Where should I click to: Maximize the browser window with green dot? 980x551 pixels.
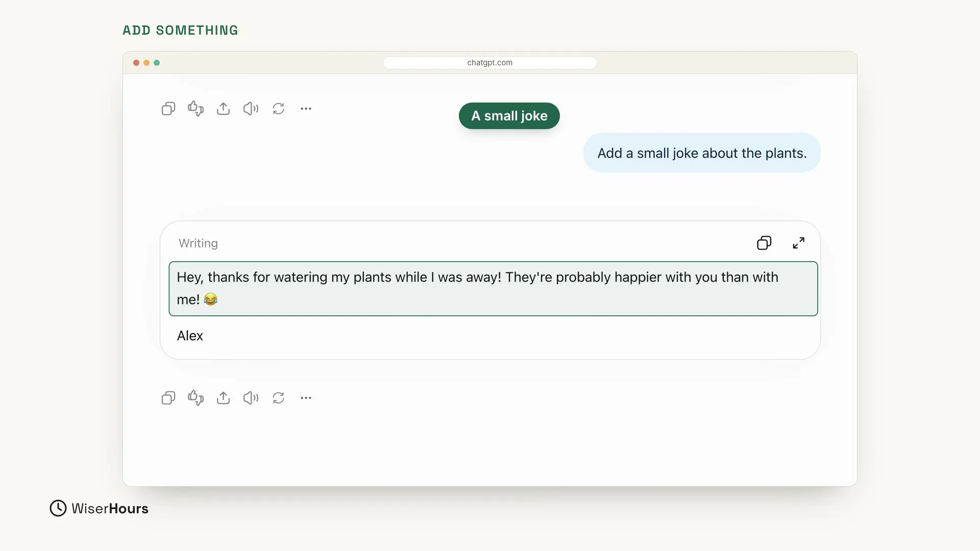tap(157, 63)
